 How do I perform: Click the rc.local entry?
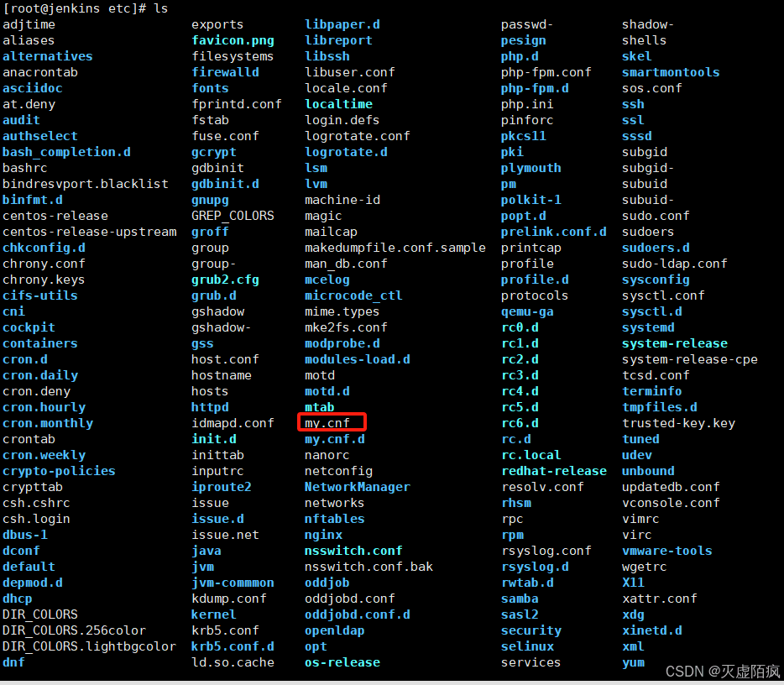[531, 455]
